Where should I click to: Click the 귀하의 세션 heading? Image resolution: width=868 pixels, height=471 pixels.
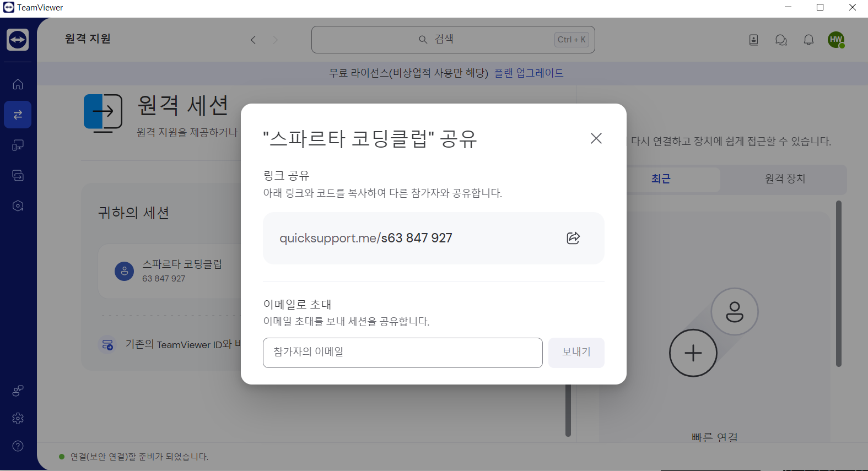tap(133, 213)
